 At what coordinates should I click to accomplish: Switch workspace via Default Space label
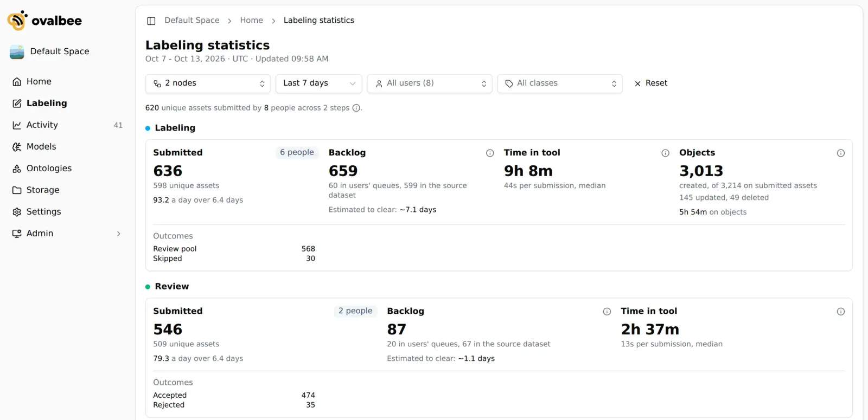60,51
